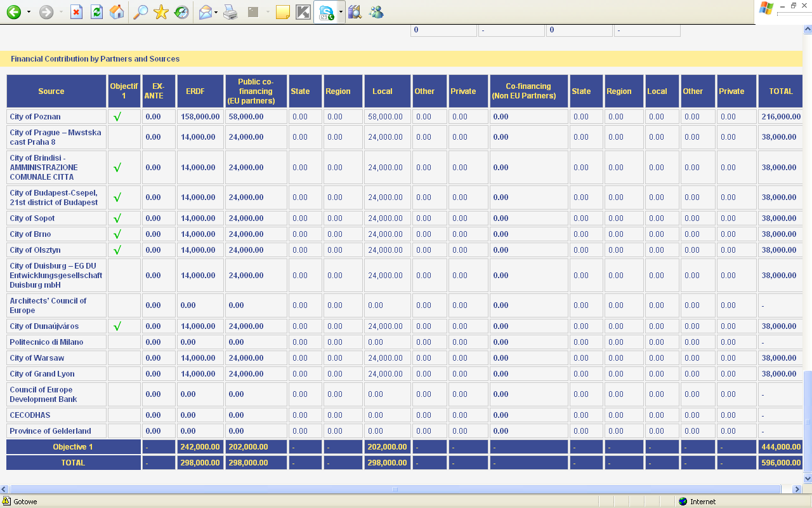Click the TOTAL column header

[780, 91]
